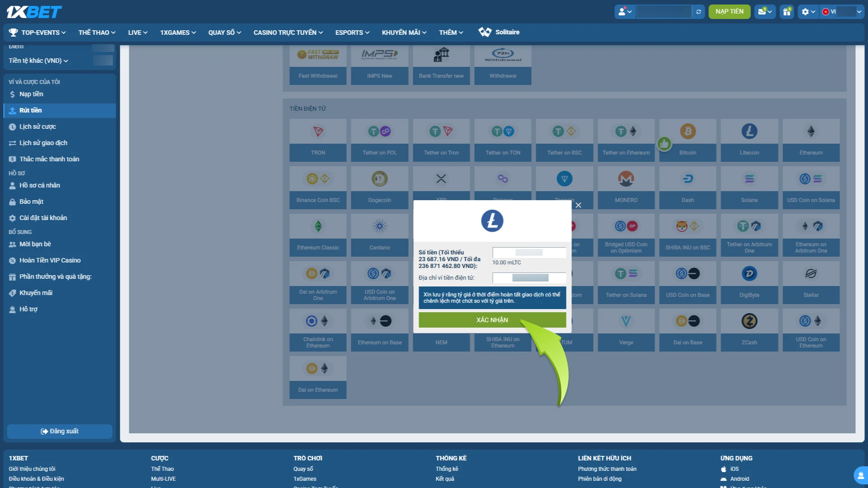868x488 pixels.
Task: Pick Bank Transfer new method
Action: tap(441, 65)
